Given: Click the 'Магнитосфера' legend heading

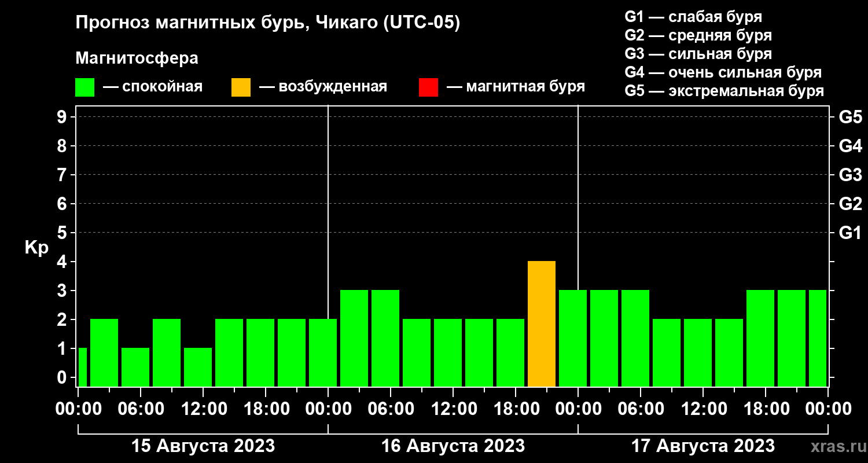Looking at the screenshot, I should (137, 58).
